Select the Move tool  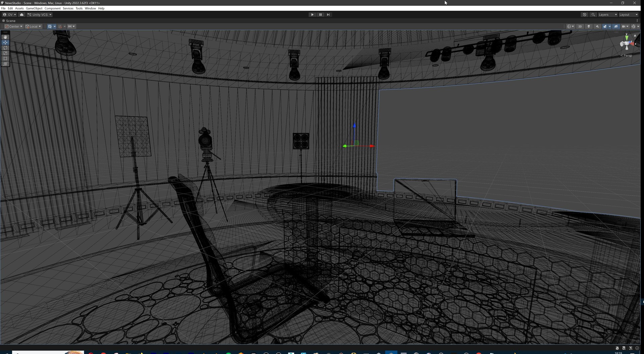point(5,43)
